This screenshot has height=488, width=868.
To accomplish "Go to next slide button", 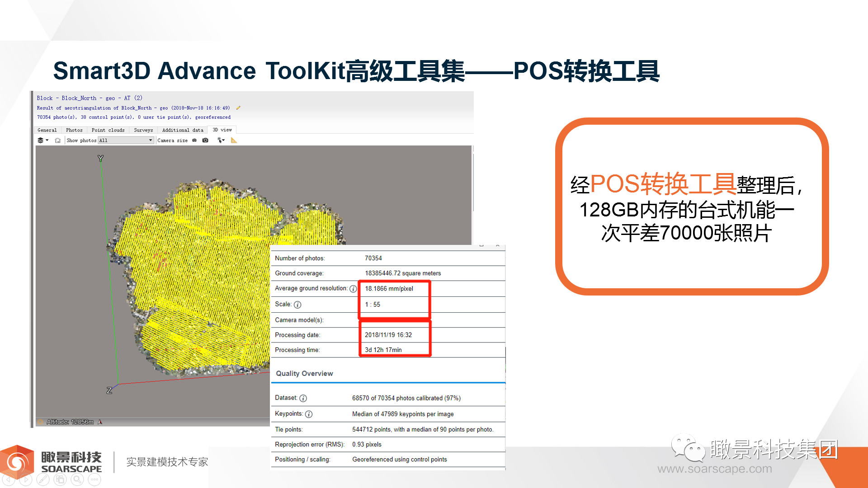I will click(x=25, y=479).
